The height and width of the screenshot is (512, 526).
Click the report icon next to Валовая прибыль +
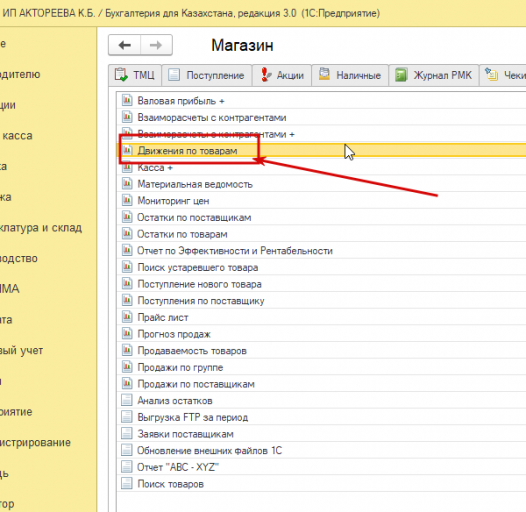(x=127, y=100)
